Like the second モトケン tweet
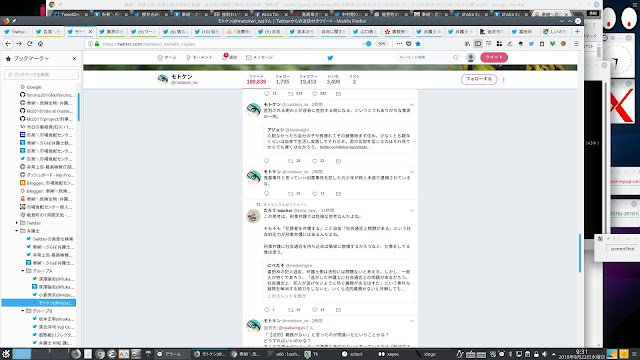The height and width of the screenshot is (360, 640). click(x=315, y=193)
